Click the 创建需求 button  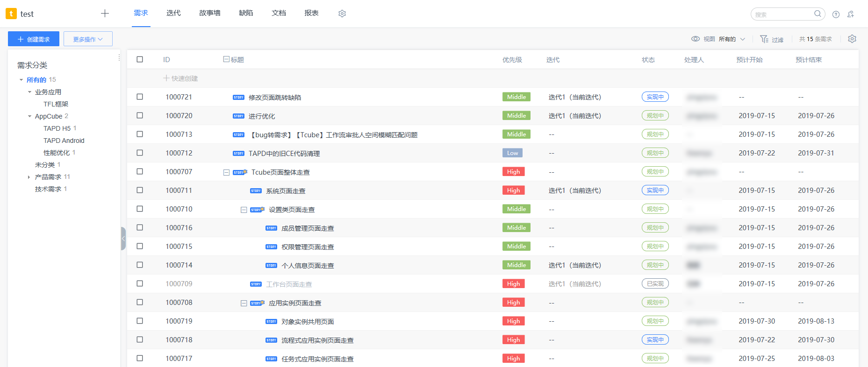click(x=34, y=39)
